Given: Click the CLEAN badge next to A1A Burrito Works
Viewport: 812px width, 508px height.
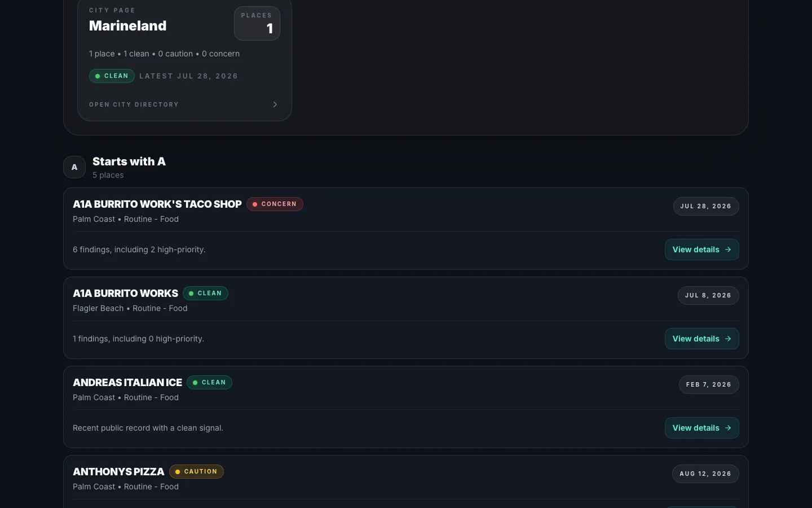Looking at the screenshot, I should click(205, 293).
